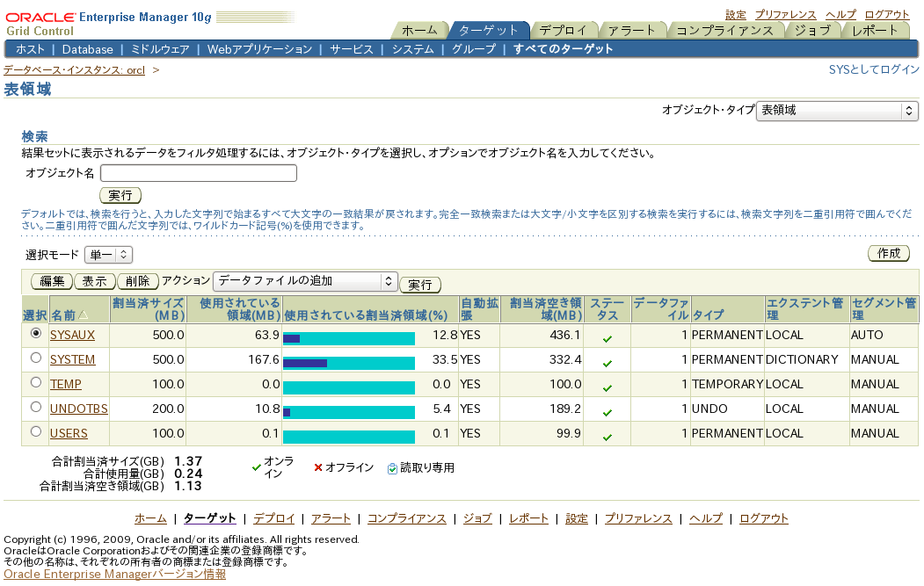This screenshot has width=924, height=586.
Task: Open the UNDOTBS tablespace link
Action: point(79,409)
